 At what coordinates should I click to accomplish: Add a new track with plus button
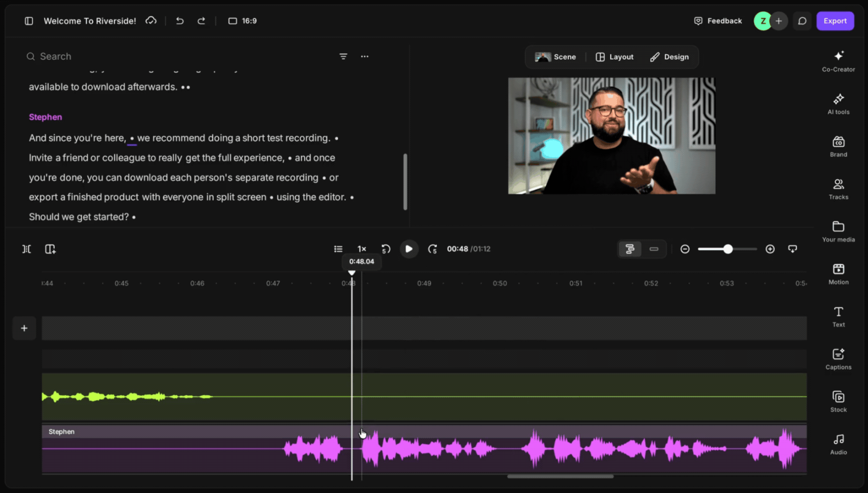24,328
